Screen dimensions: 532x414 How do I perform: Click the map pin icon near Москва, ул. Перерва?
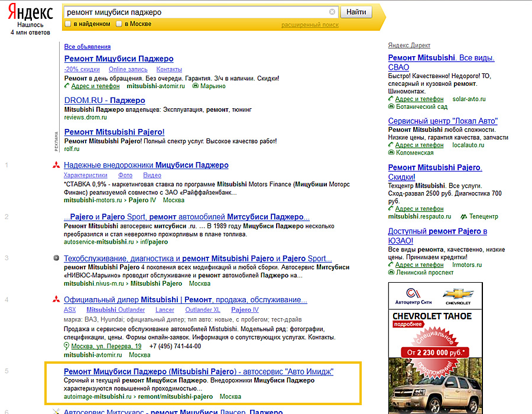[66, 346]
